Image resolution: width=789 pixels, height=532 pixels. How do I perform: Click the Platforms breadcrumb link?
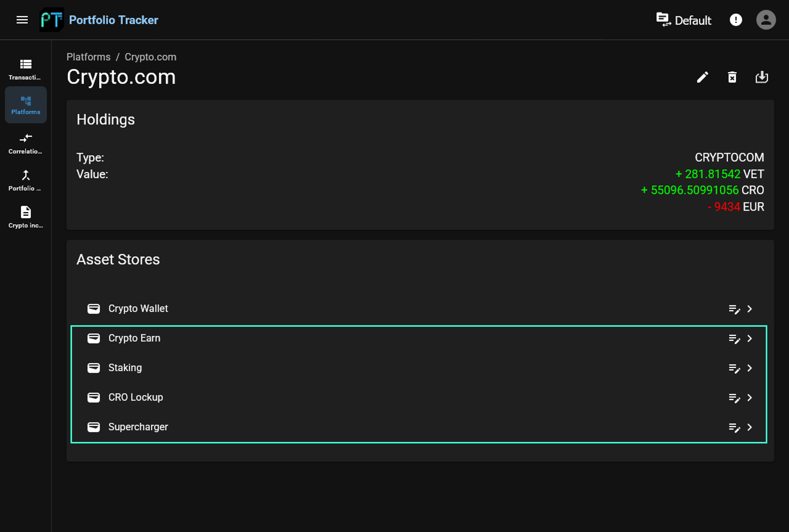click(x=89, y=57)
